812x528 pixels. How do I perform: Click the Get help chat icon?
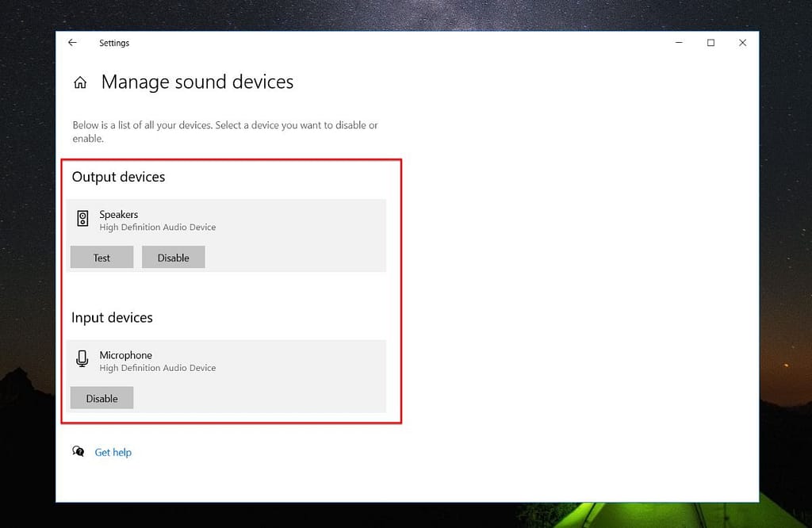(x=79, y=451)
